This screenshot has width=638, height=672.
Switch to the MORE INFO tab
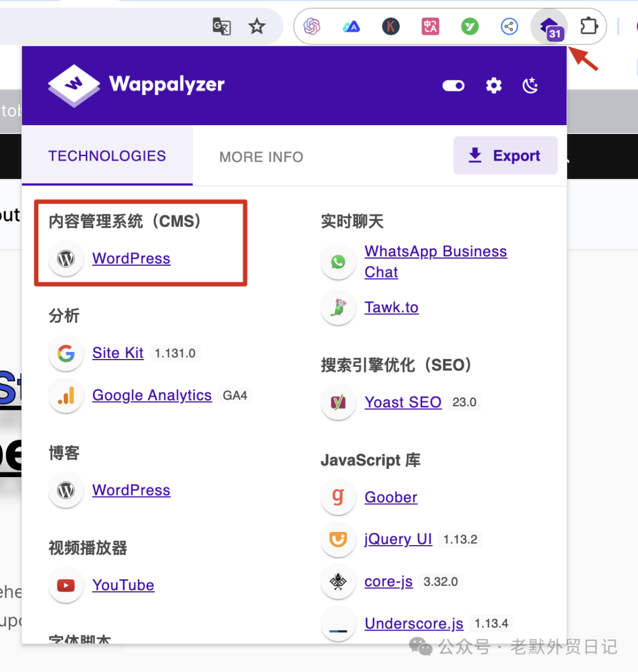tap(261, 157)
